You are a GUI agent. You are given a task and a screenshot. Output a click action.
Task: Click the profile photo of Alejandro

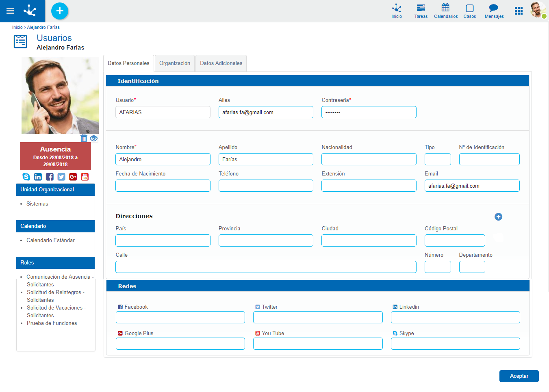click(60, 95)
